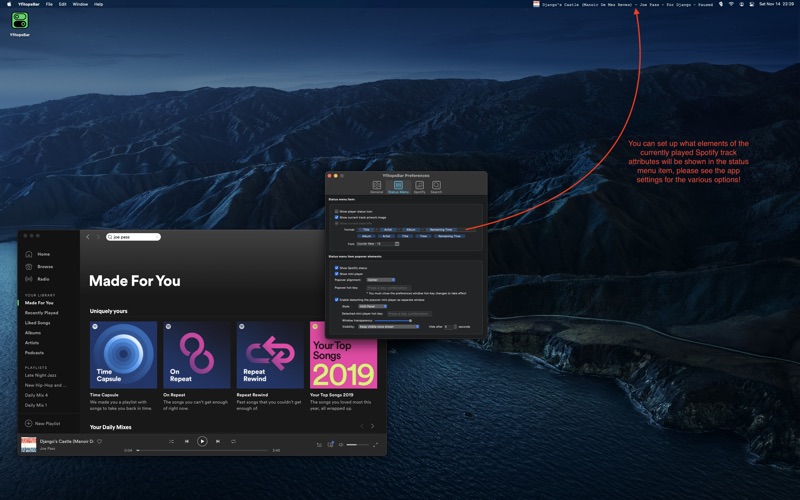This screenshot has height=500, width=800.
Task: Click the date and time in menu bar
Action: [x=776, y=4]
